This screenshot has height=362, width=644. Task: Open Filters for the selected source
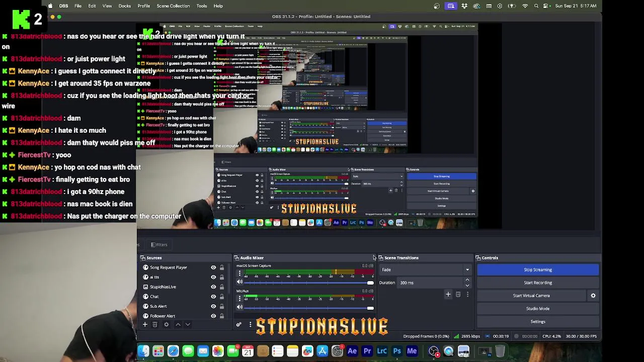pyautogui.click(x=159, y=245)
